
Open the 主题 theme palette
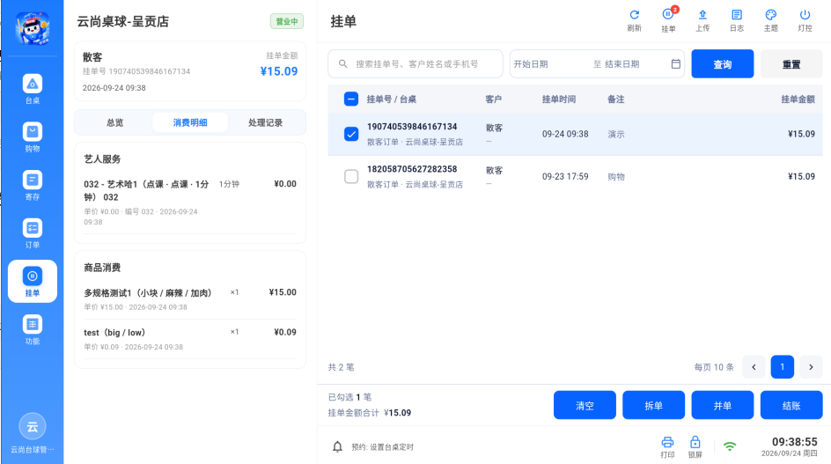tap(771, 21)
